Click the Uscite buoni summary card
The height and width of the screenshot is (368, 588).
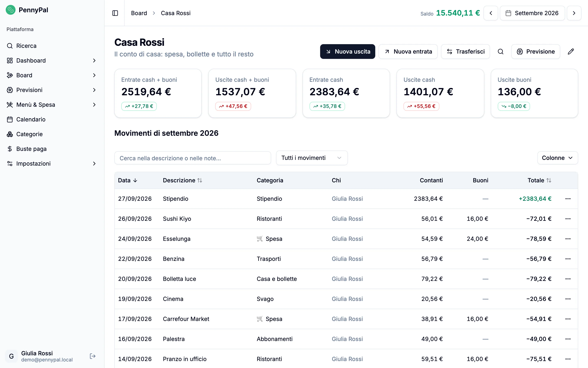[534, 93]
